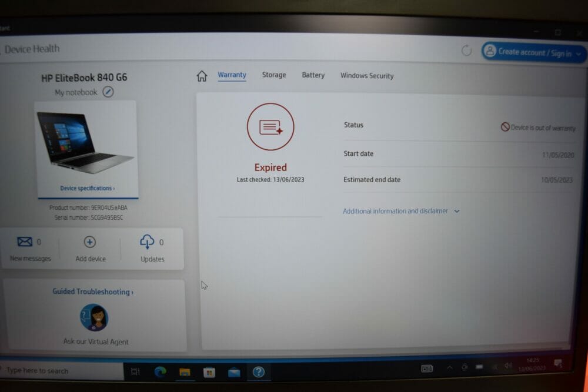Click Ask our Virtual Agent text
The height and width of the screenshot is (392, 588).
click(x=96, y=341)
